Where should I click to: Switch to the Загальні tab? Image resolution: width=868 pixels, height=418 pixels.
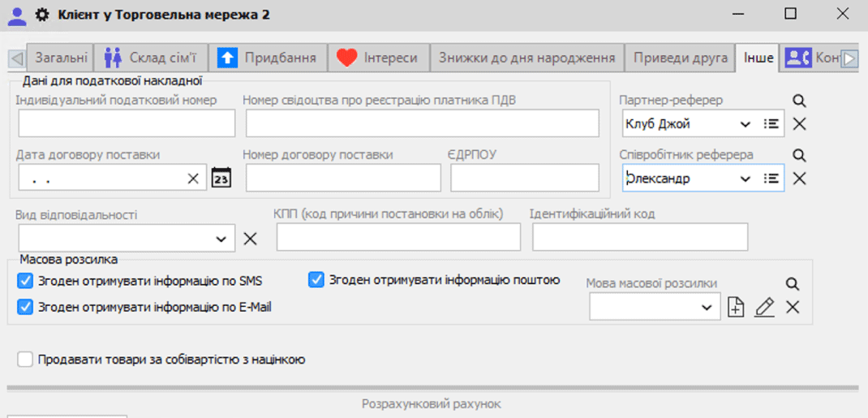coord(60,58)
